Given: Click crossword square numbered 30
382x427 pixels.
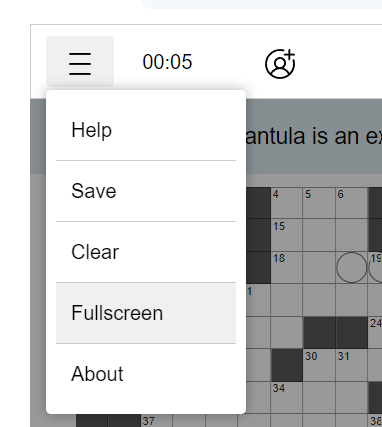Looking at the screenshot, I should (319, 365).
